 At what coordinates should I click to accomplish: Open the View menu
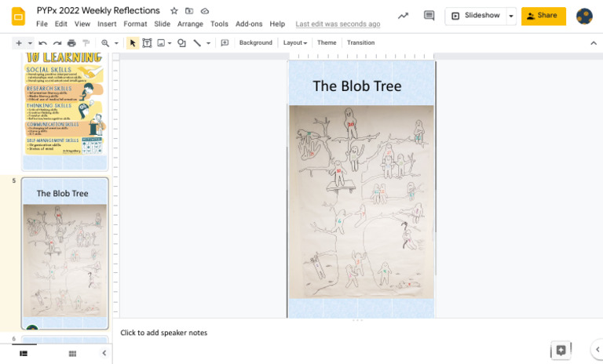[x=82, y=24]
